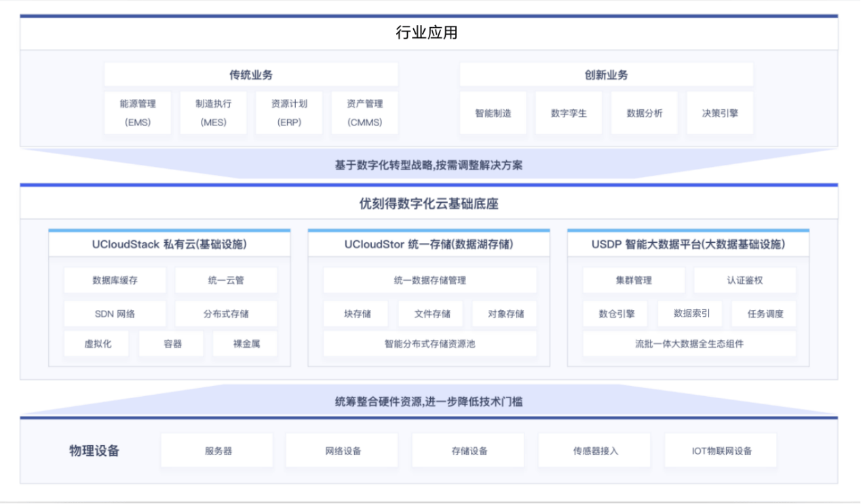Select the SDN 网络 box
The width and height of the screenshot is (861, 504).
115,313
